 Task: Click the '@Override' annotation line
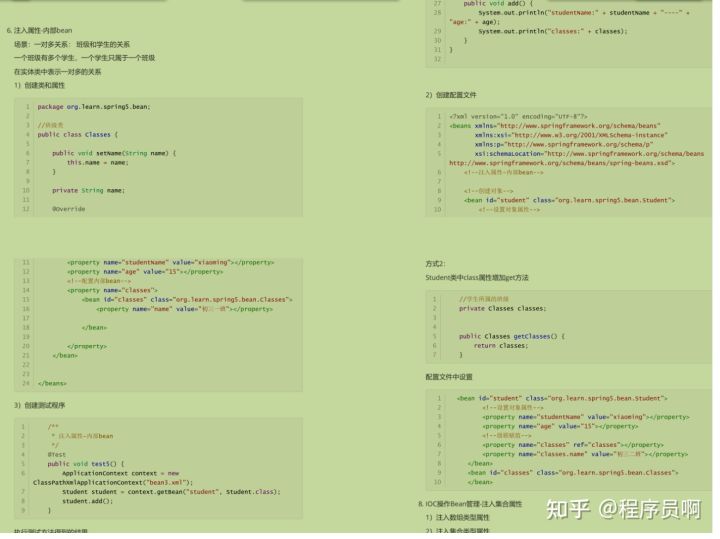tap(68, 209)
